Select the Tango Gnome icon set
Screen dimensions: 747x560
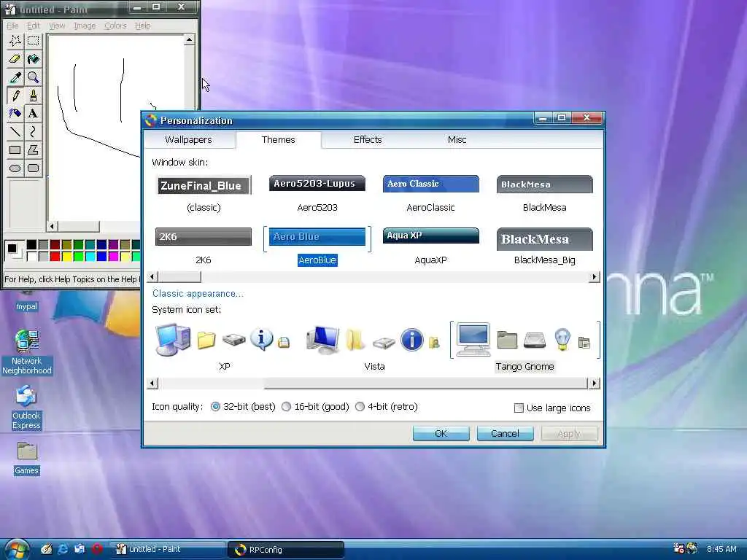pos(525,346)
